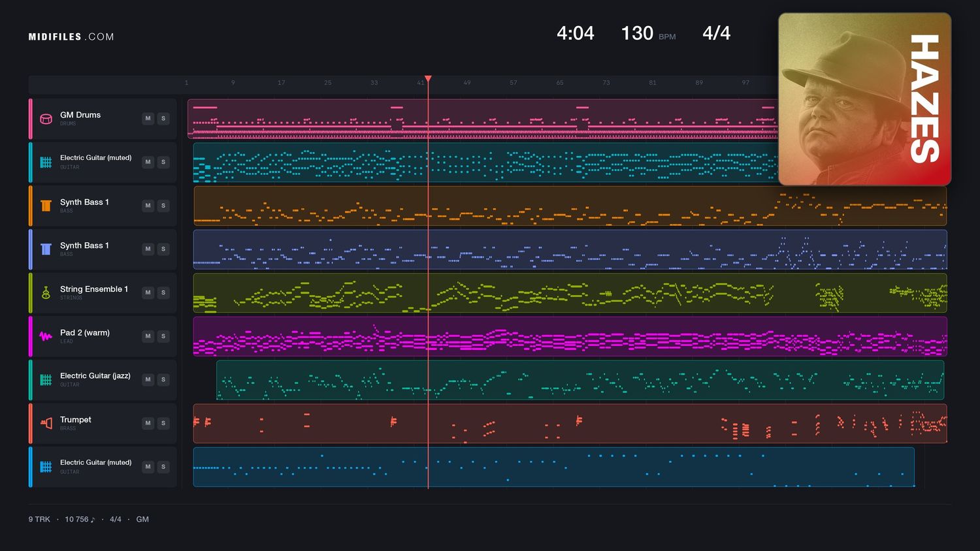Jump to bar 49 on the ruler
The height and width of the screenshot is (551, 980).
pos(466,83)
